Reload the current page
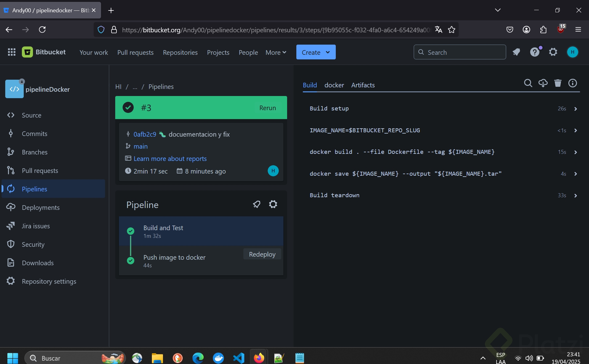Screen dimensions: 589x364 point(42,30)
